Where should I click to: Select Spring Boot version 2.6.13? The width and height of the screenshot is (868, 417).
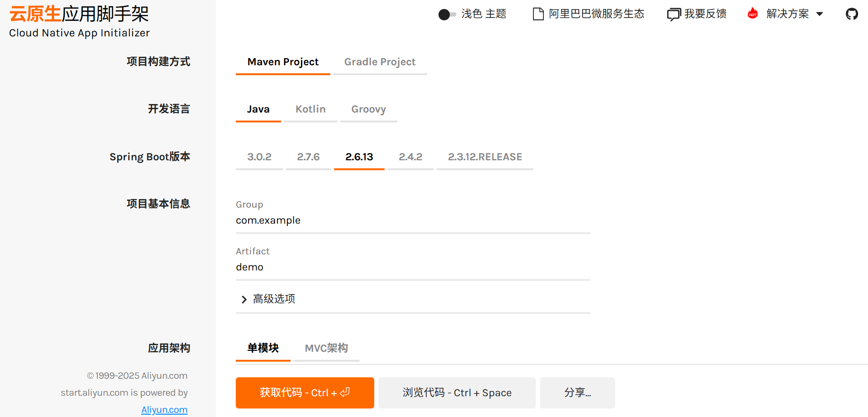(359, 157)
